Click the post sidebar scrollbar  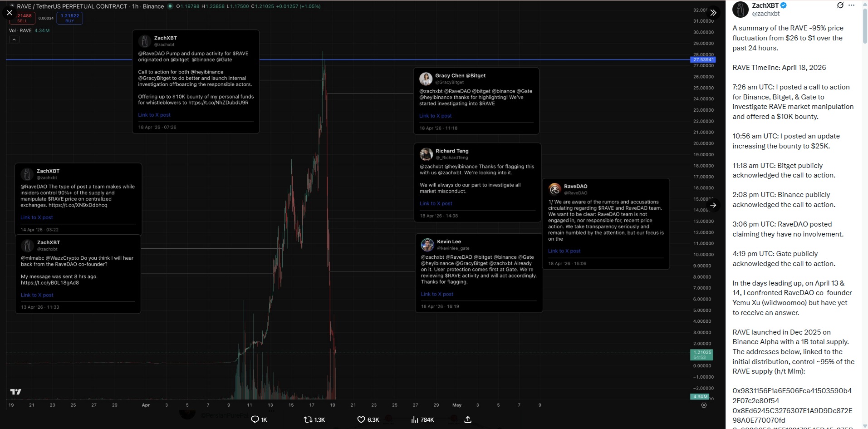tap(865, 27)
